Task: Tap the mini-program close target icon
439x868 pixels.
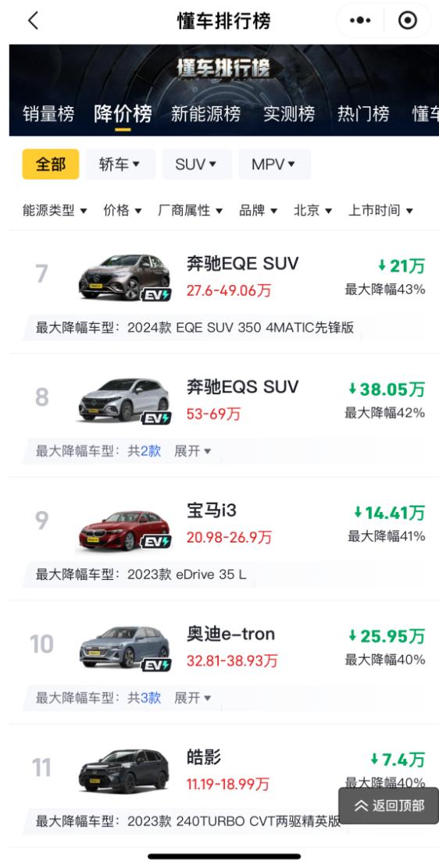Action: tap(408, 21)
